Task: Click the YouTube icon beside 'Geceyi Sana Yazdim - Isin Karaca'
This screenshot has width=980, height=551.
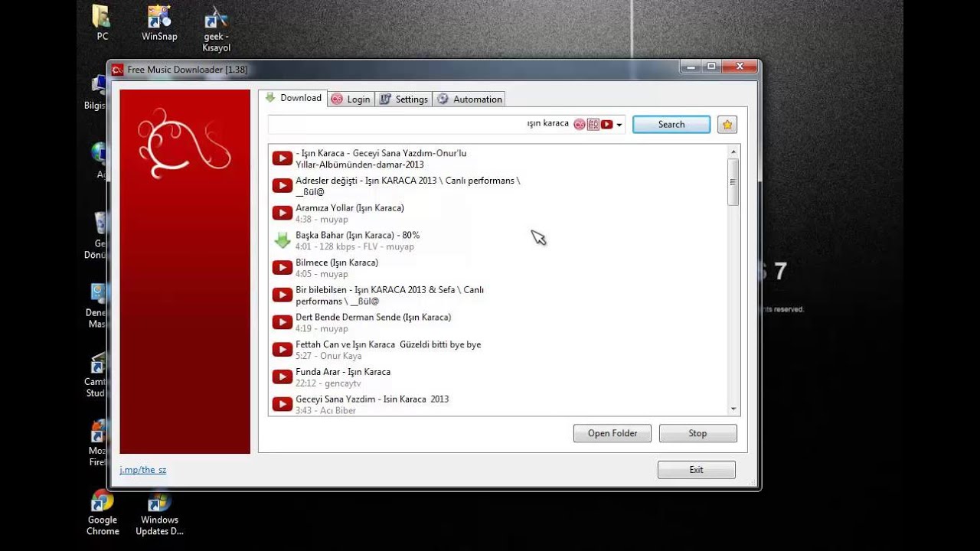Action: 283,404
